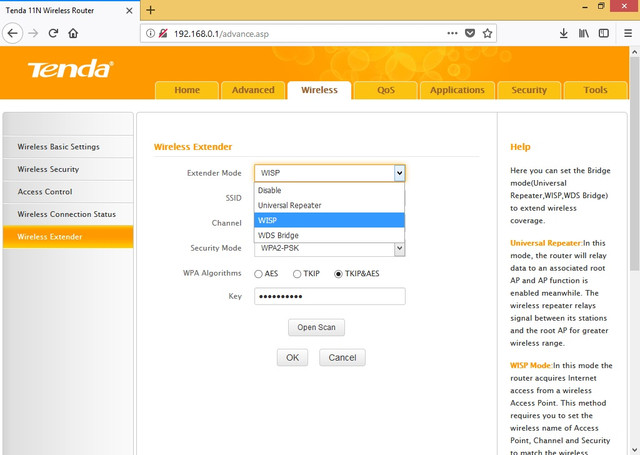Open Wireless Extender in sidebar
The image size is (640, 455).
coord(68,237)
